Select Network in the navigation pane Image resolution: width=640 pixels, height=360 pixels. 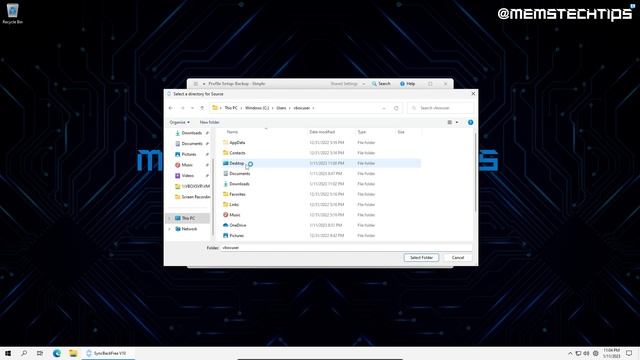[x=189, y=229]
